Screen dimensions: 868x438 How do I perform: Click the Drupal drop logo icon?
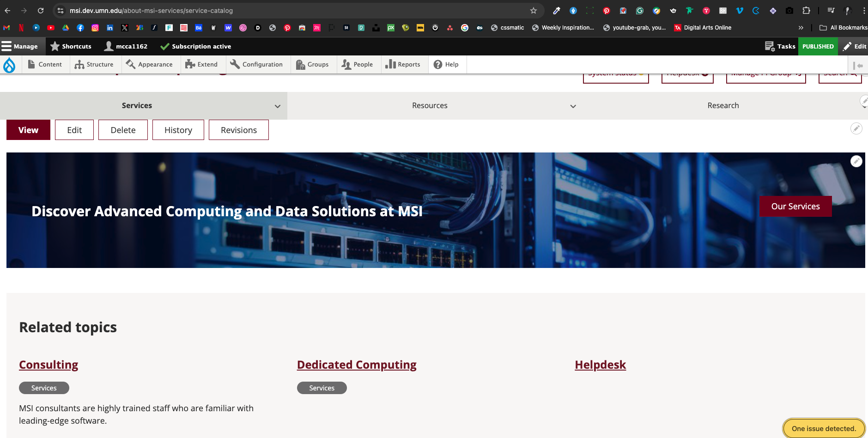[9, 65]
